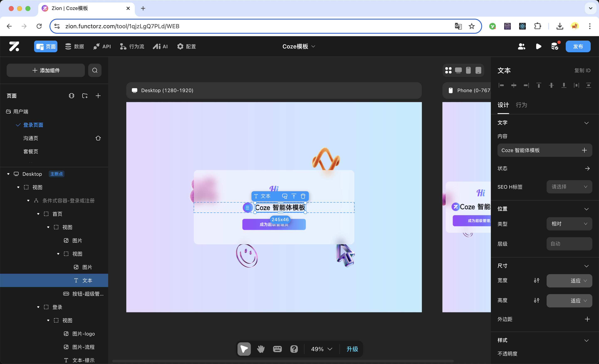Switch the canvas to desktop view toggle
Screen dimensions: 599x364
click(458, 70)
